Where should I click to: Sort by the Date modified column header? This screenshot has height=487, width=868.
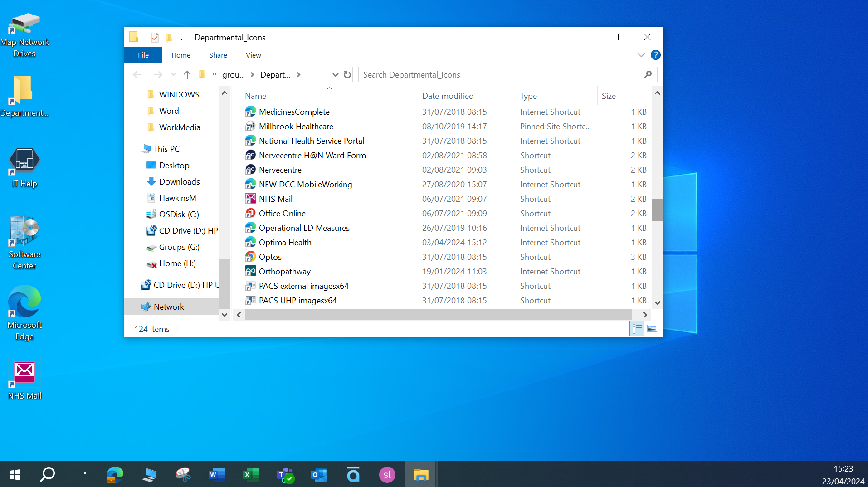[467, 96]
